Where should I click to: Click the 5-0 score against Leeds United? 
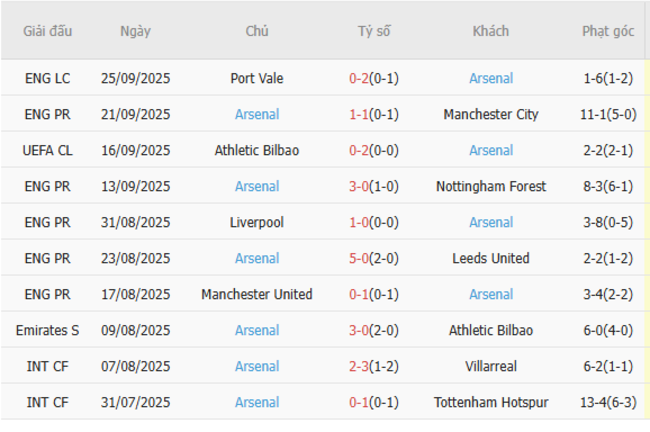359,258
